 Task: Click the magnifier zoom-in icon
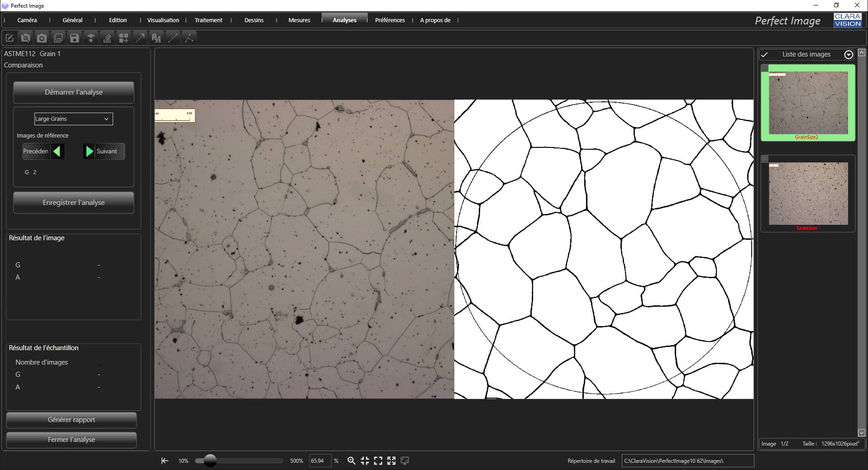click(351, 461)
